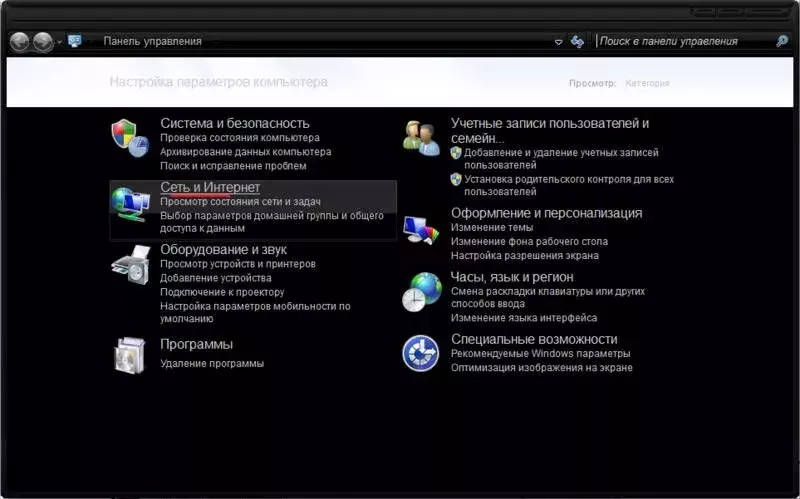Click the Network and Internet globe icon
The height and width of the screenshot is (499, 800).
[x=130, y=204]
